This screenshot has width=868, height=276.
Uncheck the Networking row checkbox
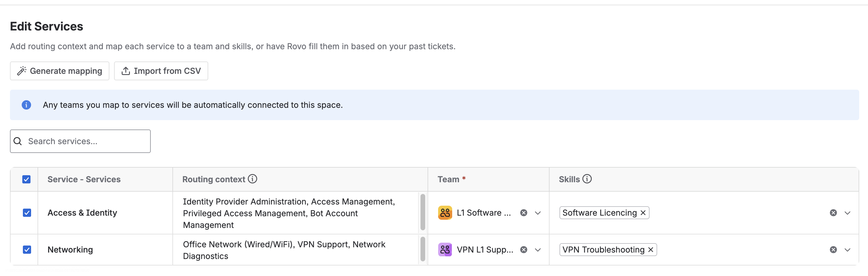(27, 250)
